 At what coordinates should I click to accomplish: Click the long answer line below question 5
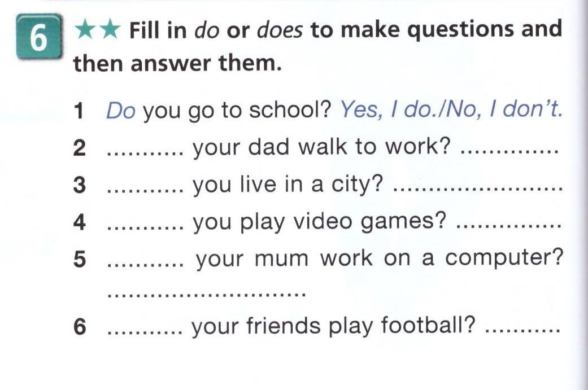[206, 295]
